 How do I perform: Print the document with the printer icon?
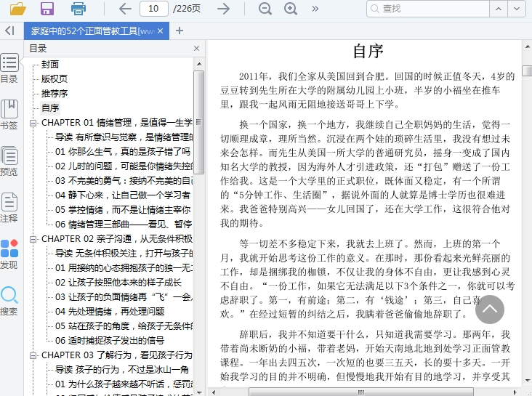point(78,9)
